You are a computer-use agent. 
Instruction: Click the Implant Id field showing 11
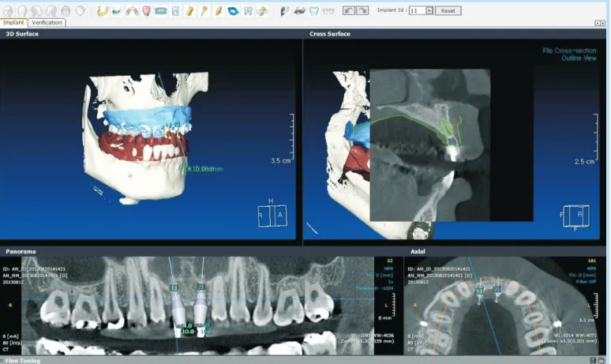click(417, 10)
